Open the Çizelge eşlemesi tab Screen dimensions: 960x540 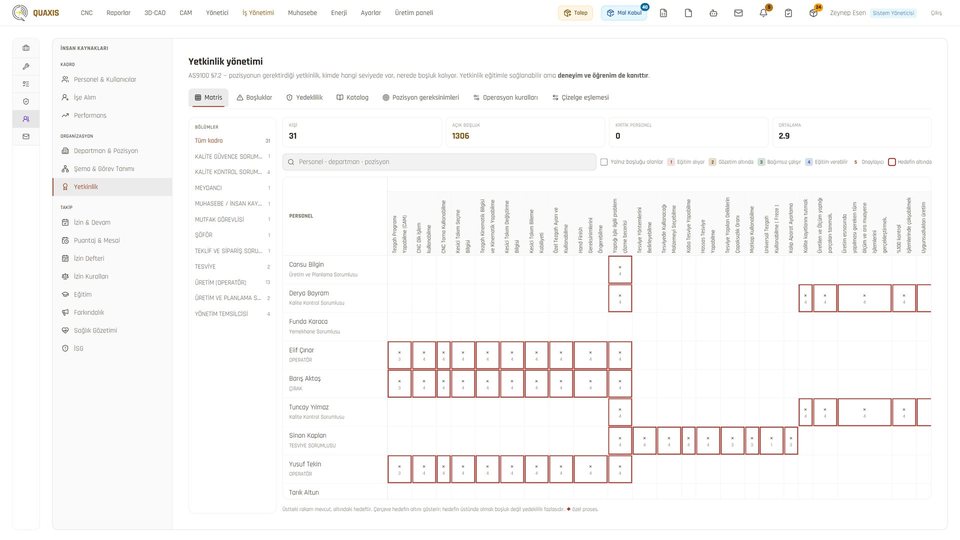[x=580, y=97]
